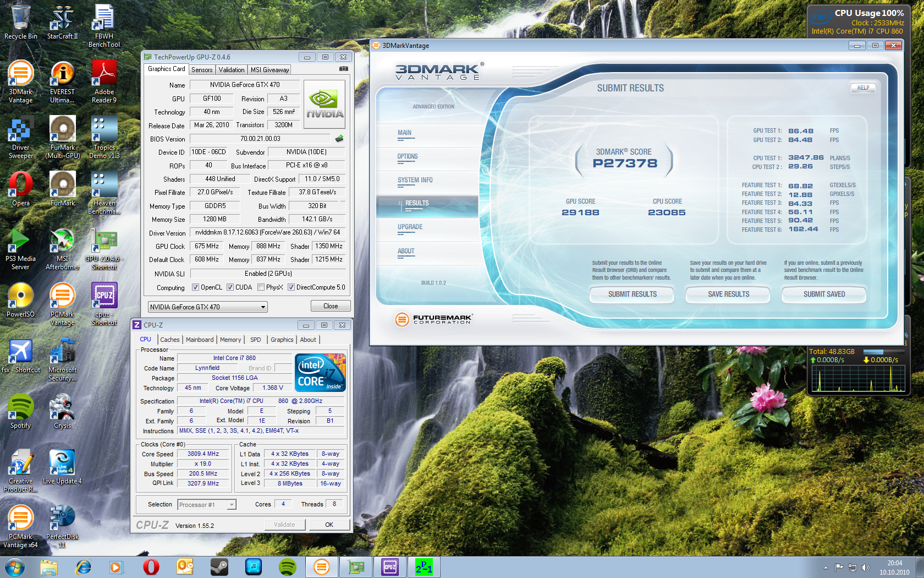Launch Driver Sweeper shortcut

pyautogui.click(x=21, y=138)
